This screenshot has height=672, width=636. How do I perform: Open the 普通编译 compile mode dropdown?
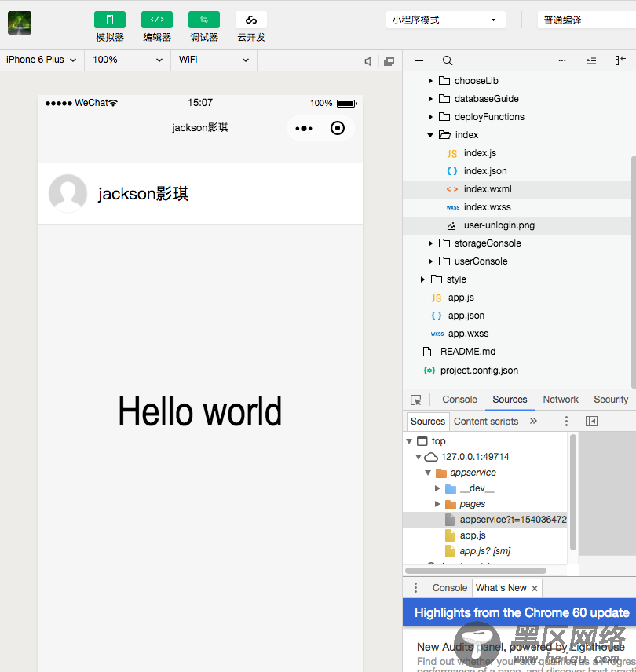click(x=587, y=20)
